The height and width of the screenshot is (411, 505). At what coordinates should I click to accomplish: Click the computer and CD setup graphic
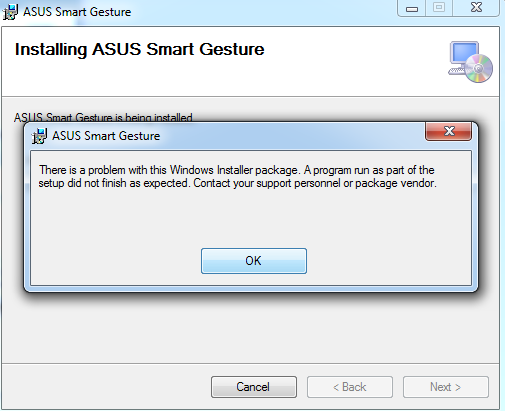point(470,62)
